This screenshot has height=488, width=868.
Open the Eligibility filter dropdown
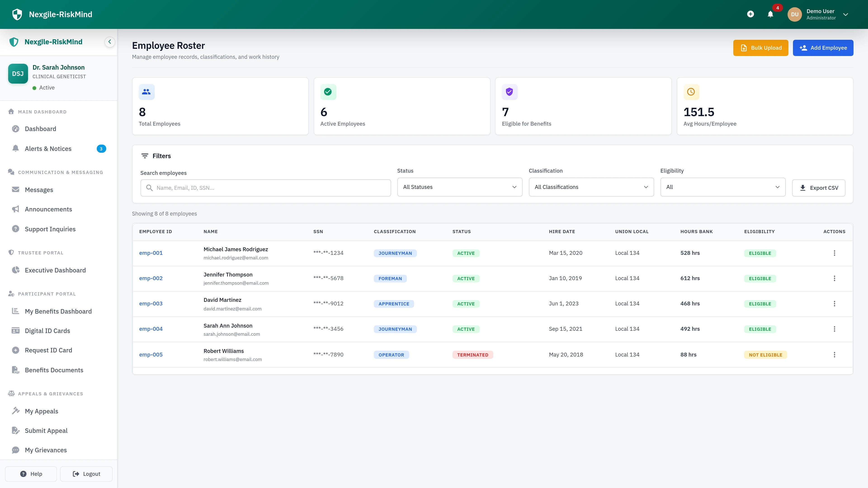pos(723,187)
